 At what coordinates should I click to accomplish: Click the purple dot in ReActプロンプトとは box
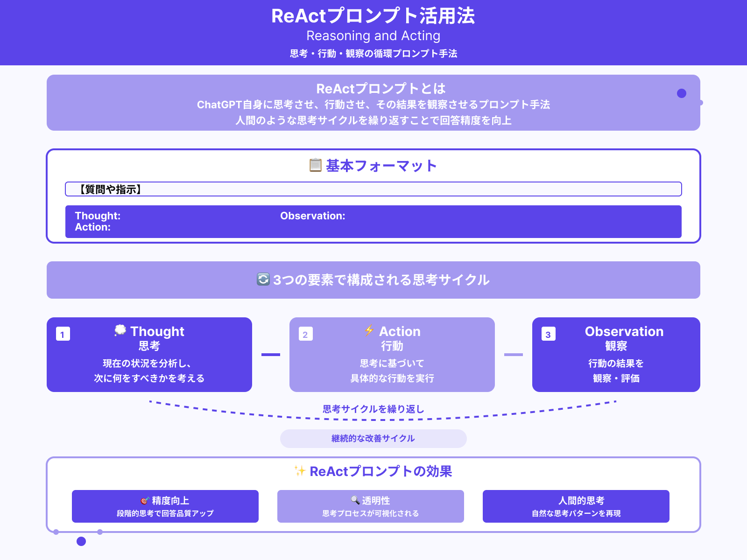point(681,93)
